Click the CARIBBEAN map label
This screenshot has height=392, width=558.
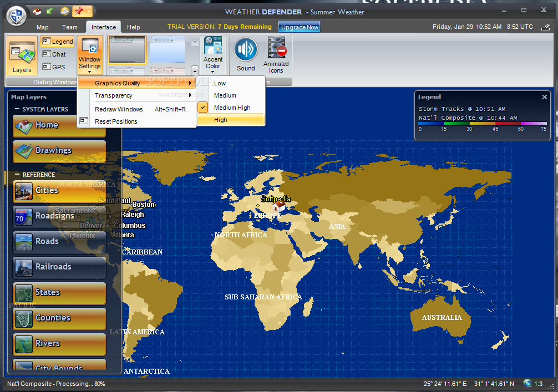click(x=143, y=252)
